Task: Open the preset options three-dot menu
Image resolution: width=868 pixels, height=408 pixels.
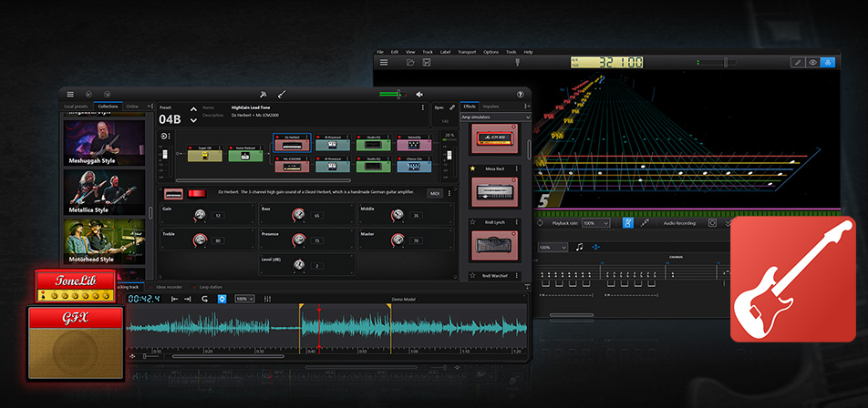Action: point(423,107)
